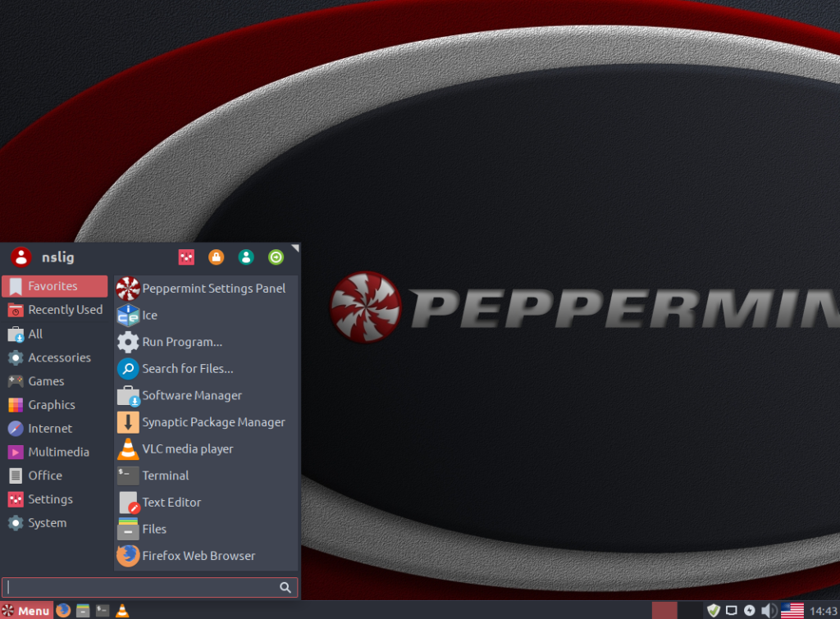Launch Firefox Web Browser from menu

coord(206,557)
